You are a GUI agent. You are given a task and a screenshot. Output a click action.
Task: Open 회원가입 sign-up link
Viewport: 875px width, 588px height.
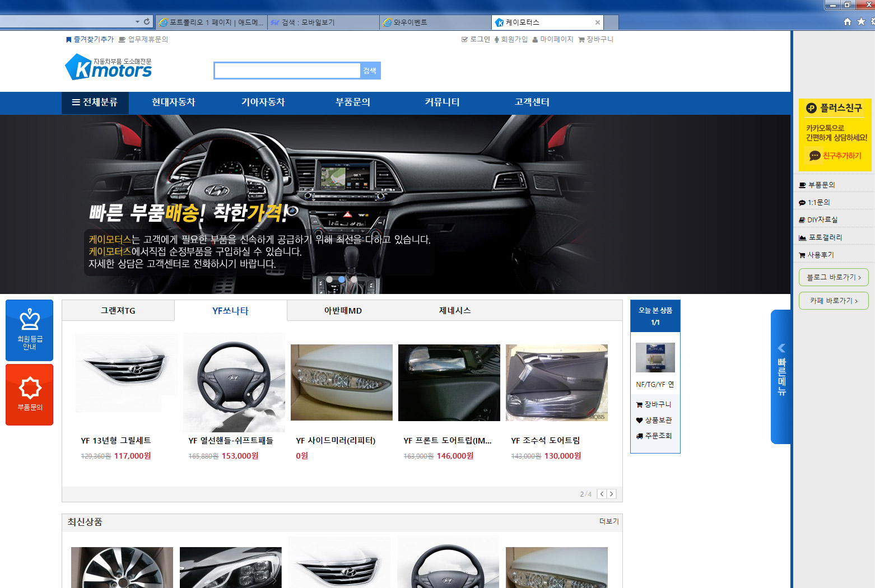(x=511, y=39)
